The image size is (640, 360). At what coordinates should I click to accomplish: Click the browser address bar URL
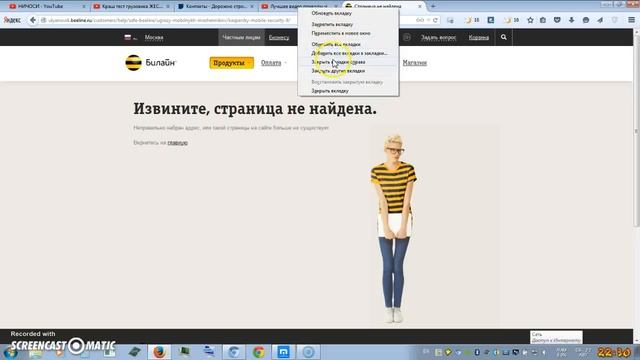[169, 20]
